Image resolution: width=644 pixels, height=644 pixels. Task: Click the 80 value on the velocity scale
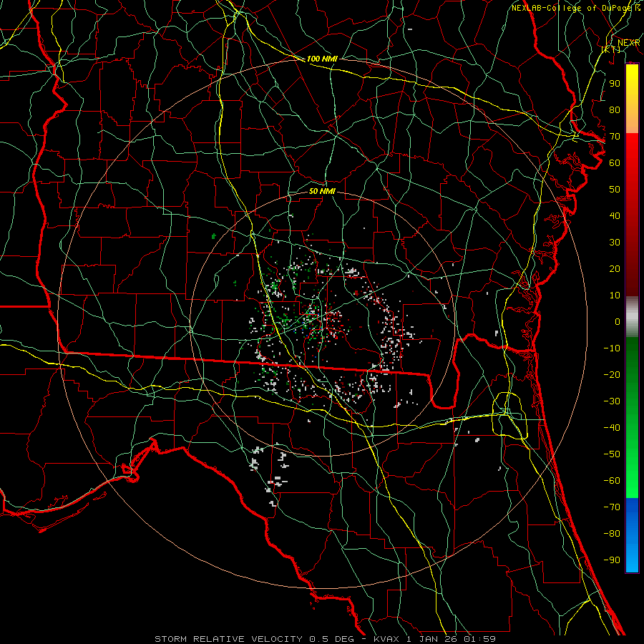[615, 109]
